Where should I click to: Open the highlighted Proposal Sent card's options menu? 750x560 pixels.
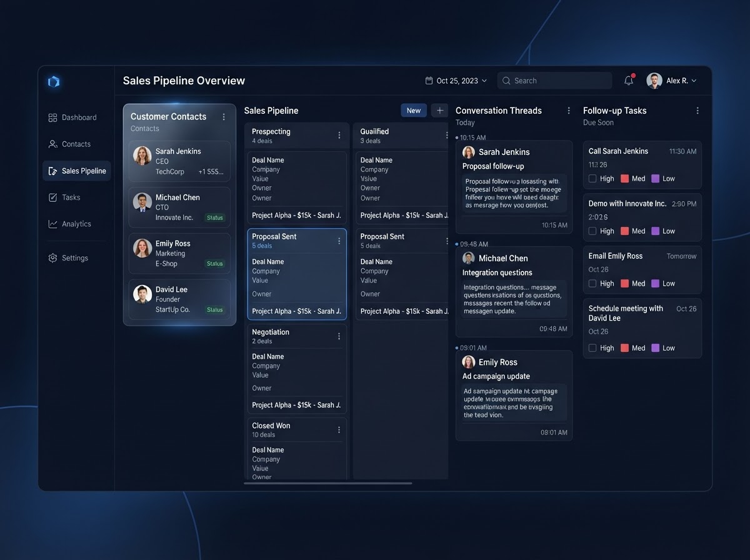point(339,241)
